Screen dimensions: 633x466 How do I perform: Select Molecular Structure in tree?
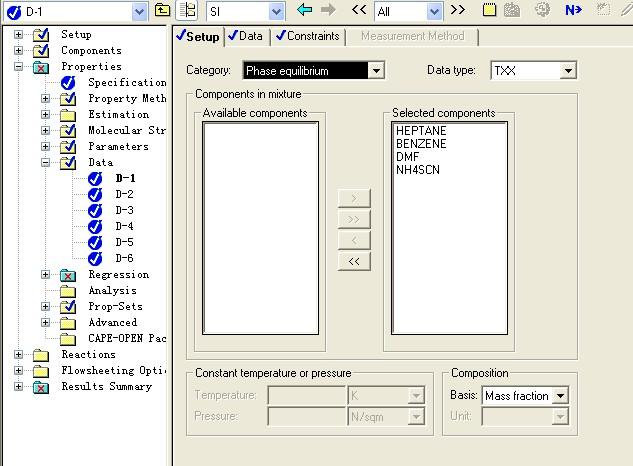(x=127, y=130)
